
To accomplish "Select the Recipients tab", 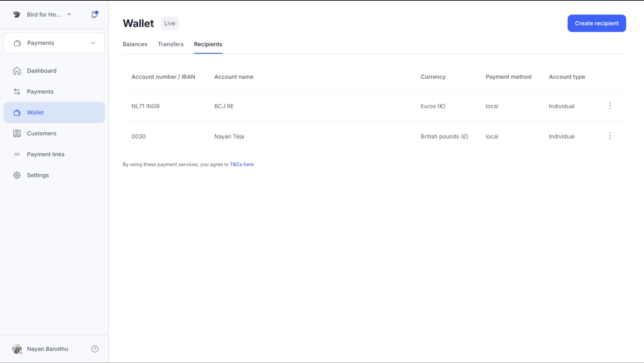I will 208,44.
